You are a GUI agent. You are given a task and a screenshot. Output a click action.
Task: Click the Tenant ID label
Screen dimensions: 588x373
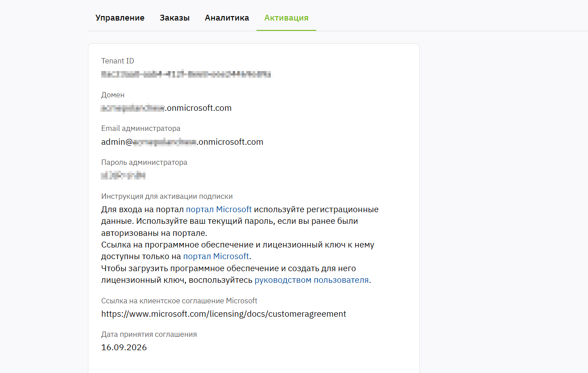click(x=118, y=61)
